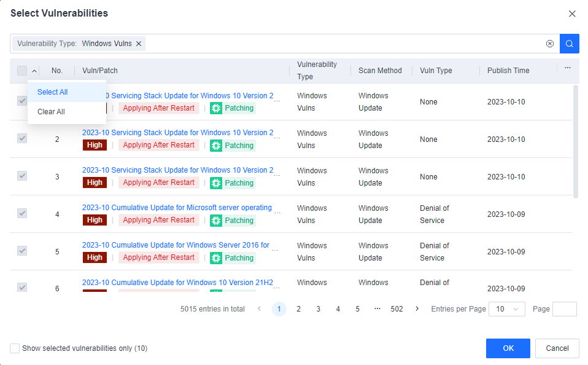Collapse the selection dropdown caret

(34, 71)
